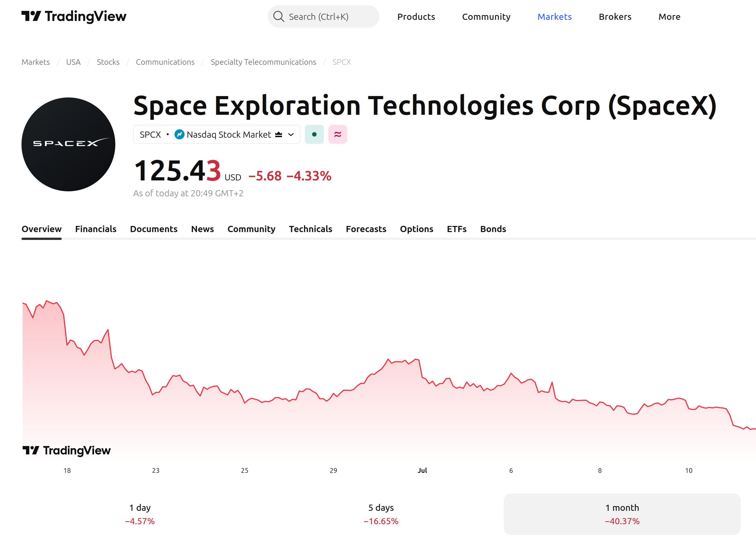The height and width of the screenshot is (546, 756).
Task: Click the green market open status indicator
Action: click(314, 134)
